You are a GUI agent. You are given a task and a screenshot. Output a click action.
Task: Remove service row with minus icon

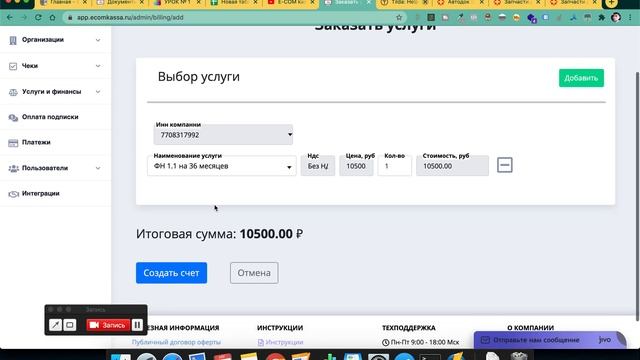pos(504,165)
